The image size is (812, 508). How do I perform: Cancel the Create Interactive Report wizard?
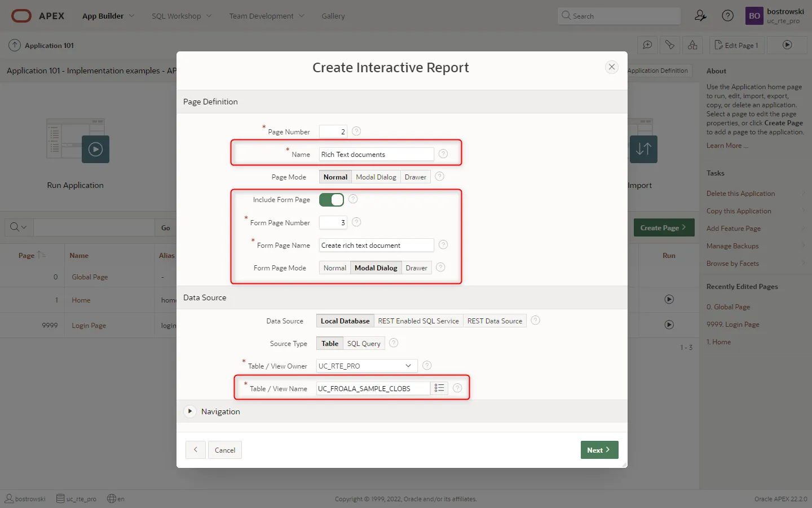point(225,450)
